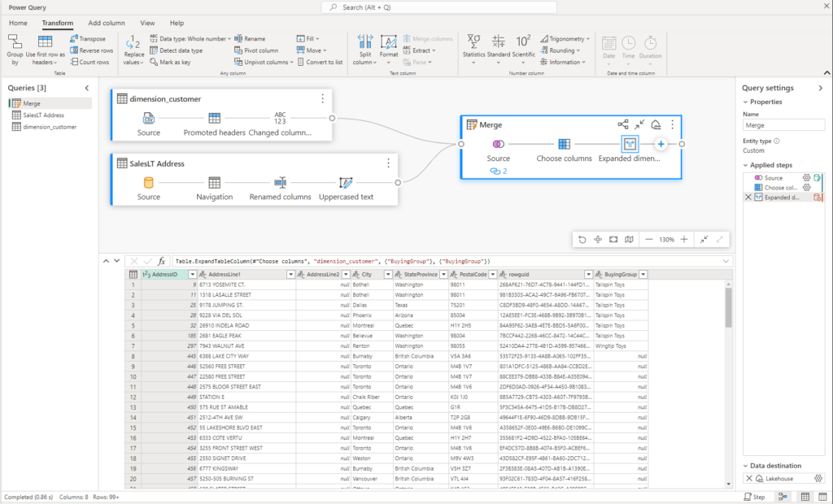
Task: Collapse the Merge query card
Action: (639, 124)
